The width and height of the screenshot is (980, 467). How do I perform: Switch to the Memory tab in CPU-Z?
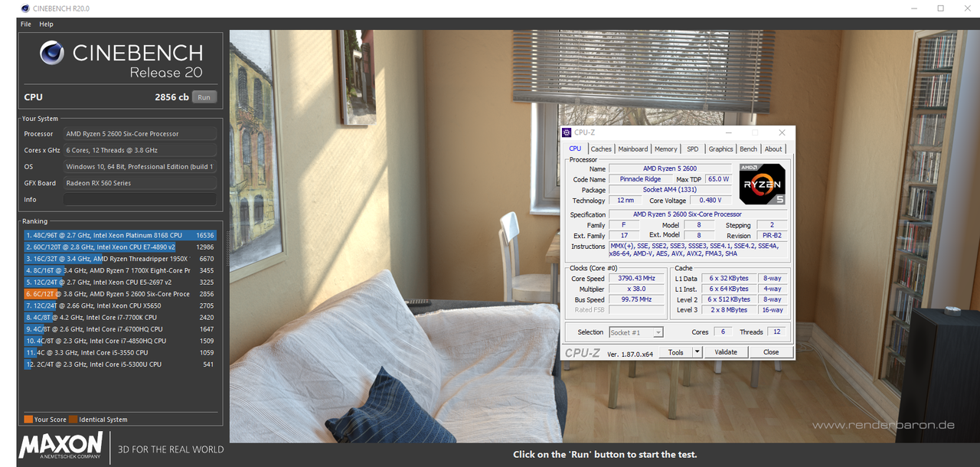pos(666,149)
